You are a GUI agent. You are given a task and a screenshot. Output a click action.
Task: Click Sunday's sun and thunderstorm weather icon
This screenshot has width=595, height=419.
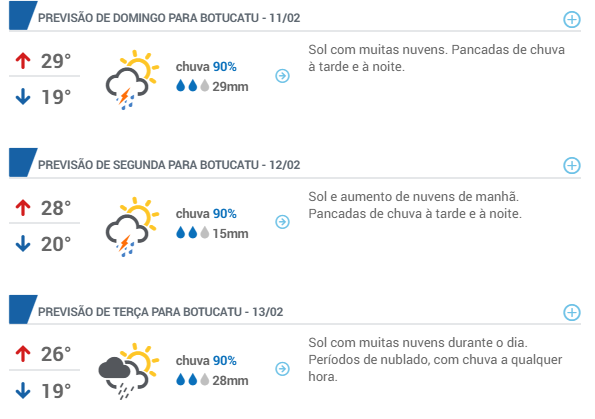click(132, 80)
